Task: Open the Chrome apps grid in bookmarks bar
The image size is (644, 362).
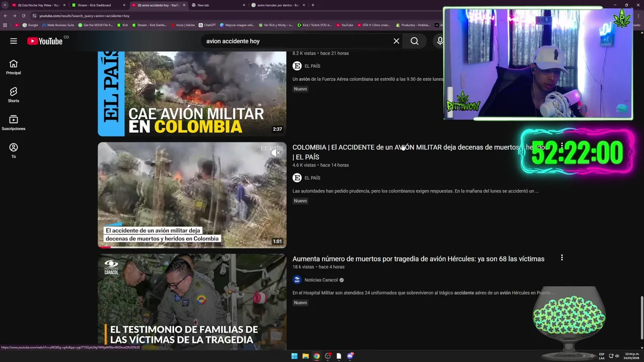Action: point(6,25)
